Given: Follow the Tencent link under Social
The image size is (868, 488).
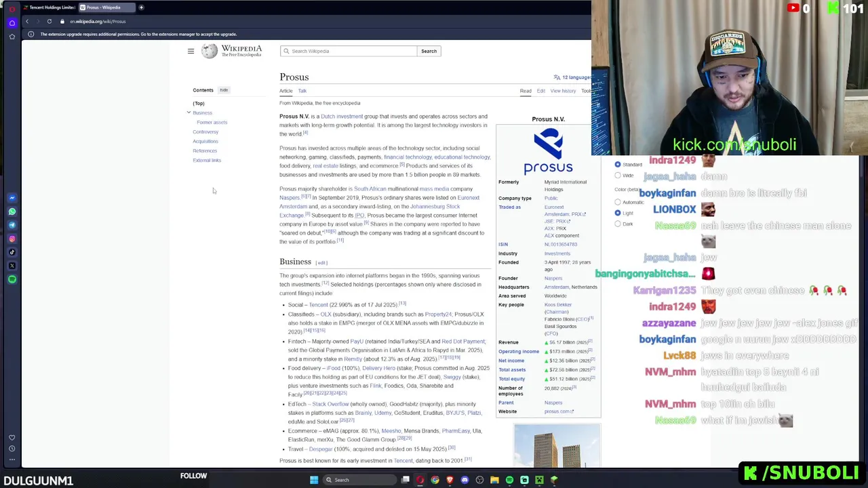Looking at the screenshot, I should pos(318,305).
